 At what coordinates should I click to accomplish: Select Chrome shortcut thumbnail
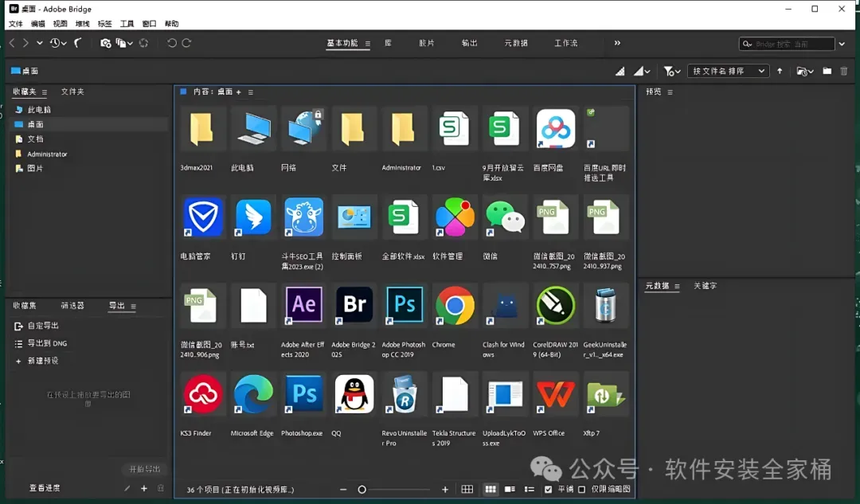[455, 305]
